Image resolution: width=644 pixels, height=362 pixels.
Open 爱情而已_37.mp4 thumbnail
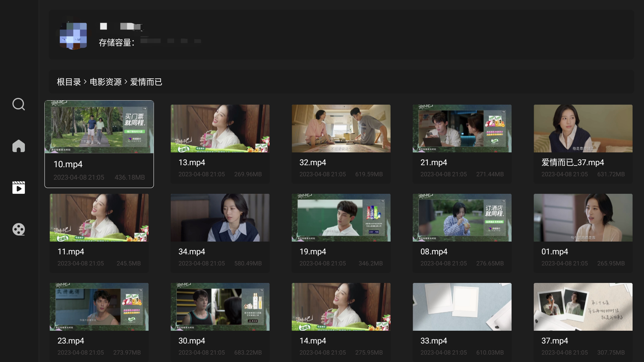(583, 129)
